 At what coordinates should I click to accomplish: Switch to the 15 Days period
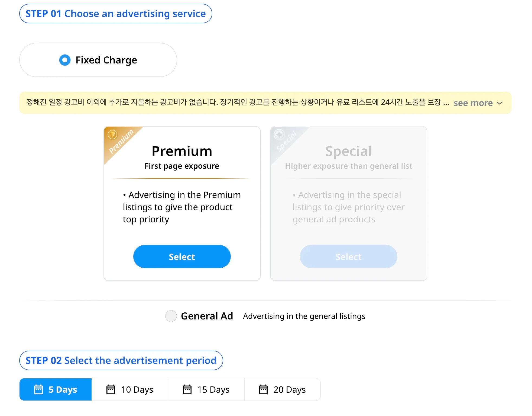(x=206, y=389)
